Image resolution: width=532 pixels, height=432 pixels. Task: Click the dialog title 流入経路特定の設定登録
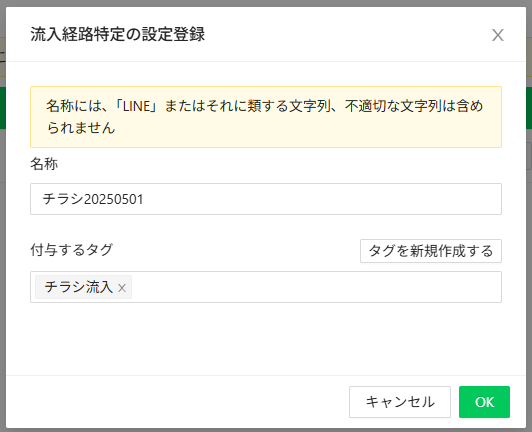pyautogui.click(x=117, y=34)
